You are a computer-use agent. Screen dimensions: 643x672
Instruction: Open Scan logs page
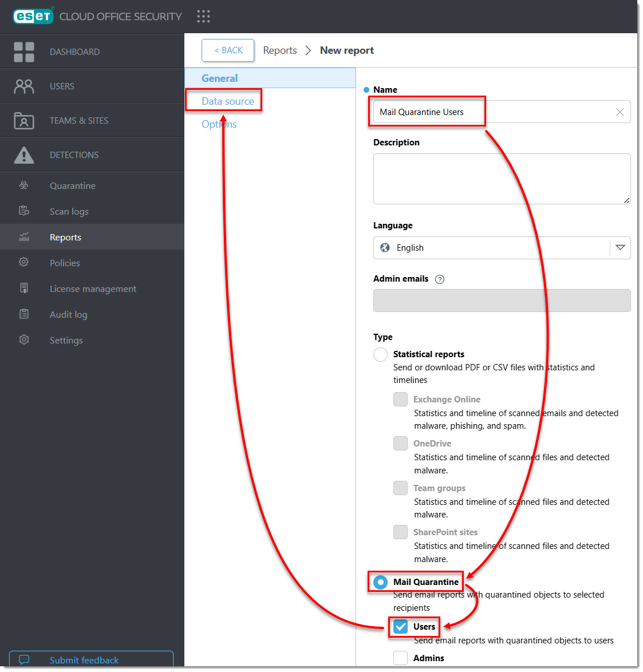coord(93,212)
